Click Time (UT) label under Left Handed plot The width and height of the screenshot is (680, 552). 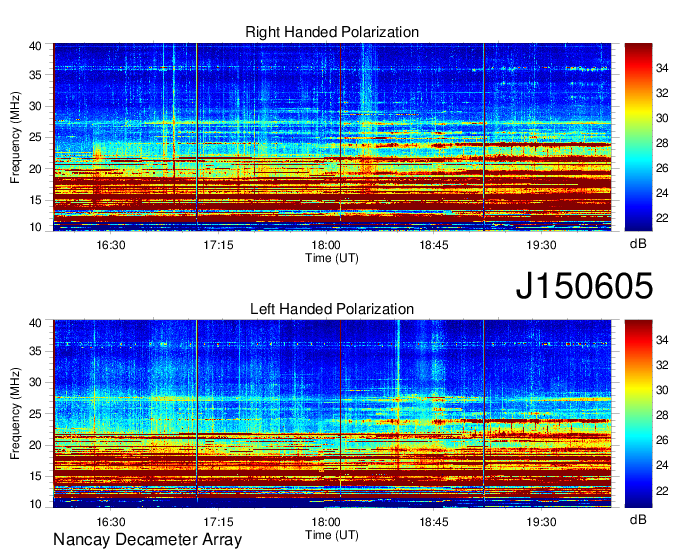click(332, 535)
